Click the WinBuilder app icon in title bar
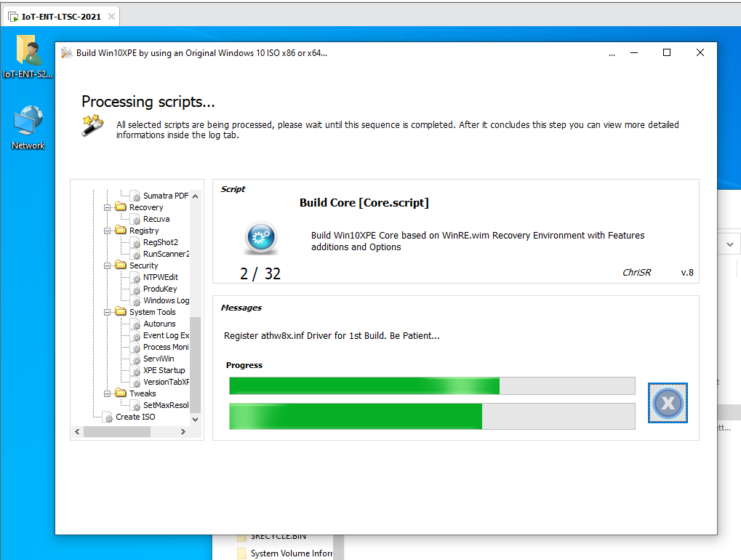The image size is (741, 560). [67, 52]
